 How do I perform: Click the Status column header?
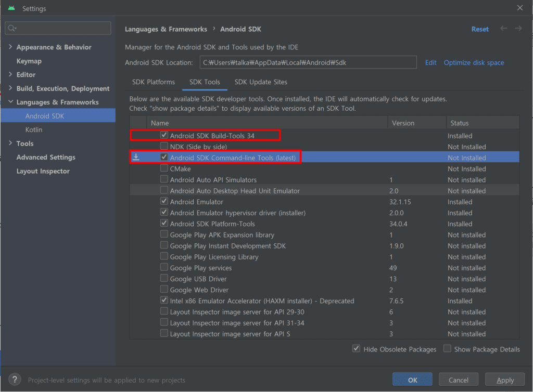483,123
